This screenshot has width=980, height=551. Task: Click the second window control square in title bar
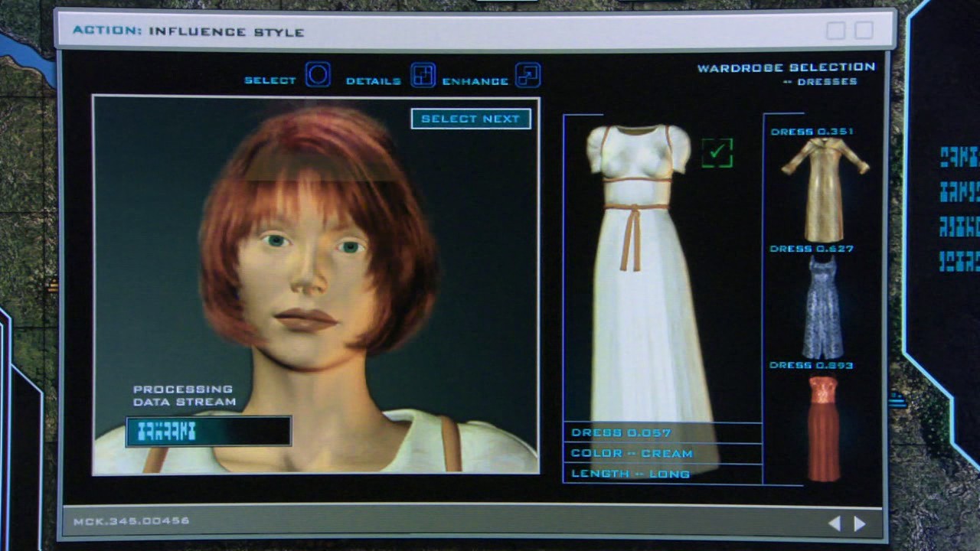click(x=864, y=31)
